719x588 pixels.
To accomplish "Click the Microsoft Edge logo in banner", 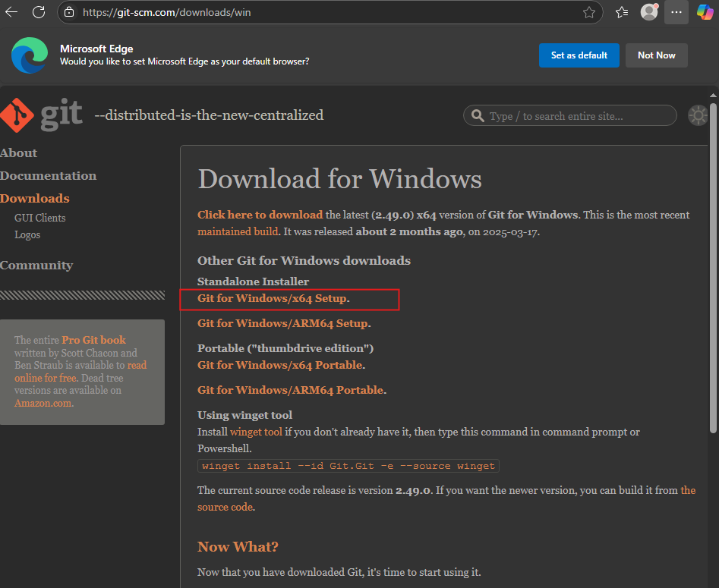I will [x=30, y=55].
